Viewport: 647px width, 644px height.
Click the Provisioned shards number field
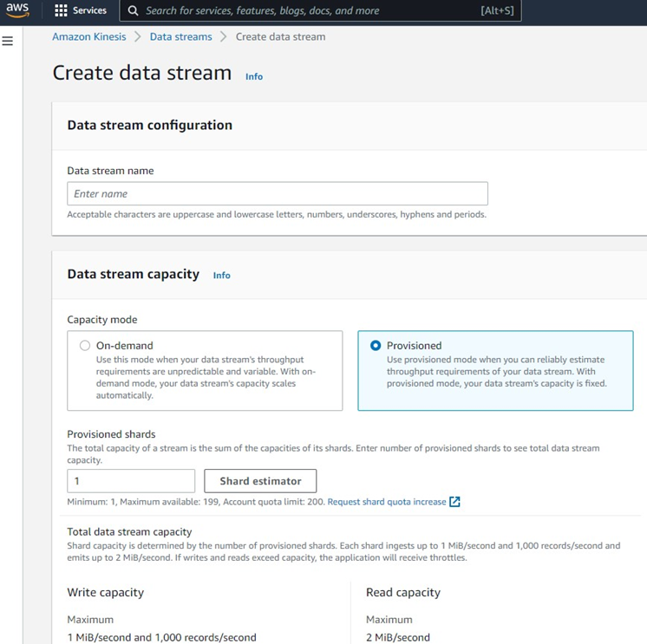[x=130, y=481]
